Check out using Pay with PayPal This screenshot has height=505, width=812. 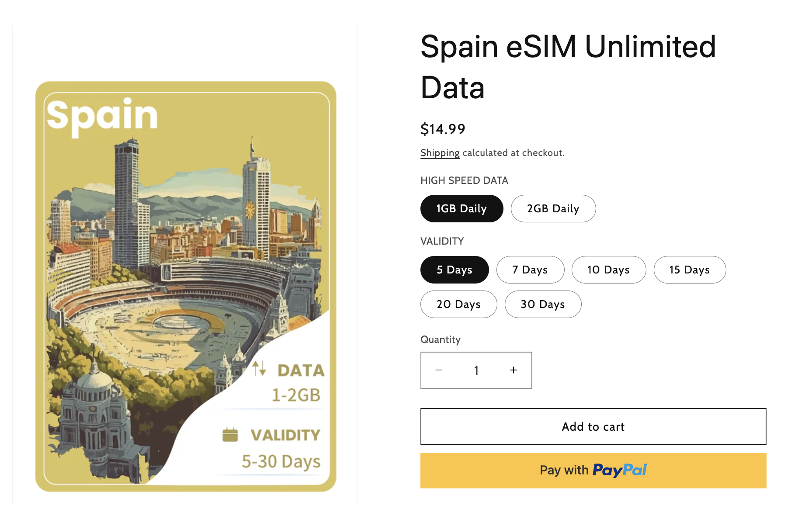593,470
